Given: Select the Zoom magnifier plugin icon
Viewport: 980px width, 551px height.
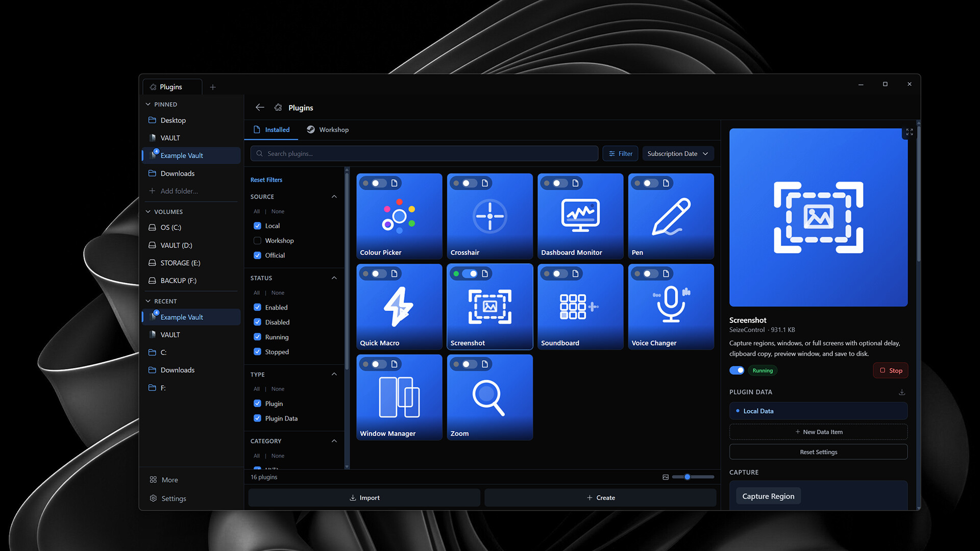Looking at the screenshot, I should (488, 398).
